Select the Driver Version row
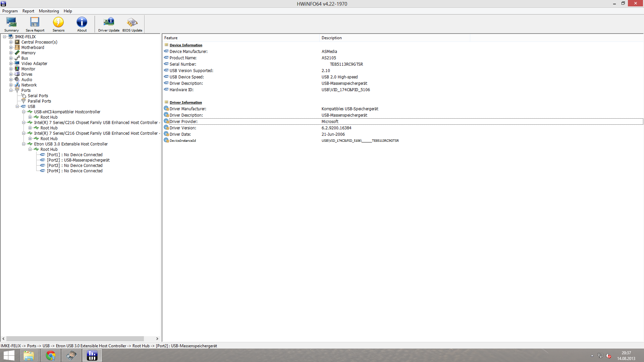 point(183,128)
